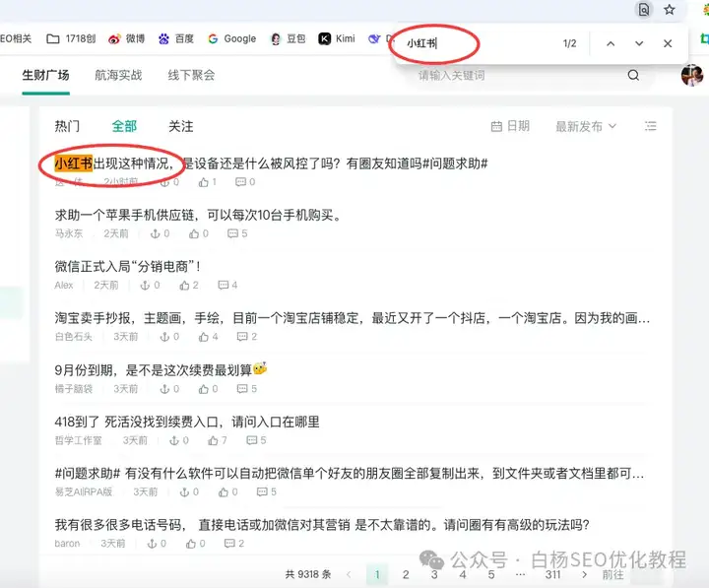709x588 pixels.
Task: Click the magnifier search icon
Action: 633,75
